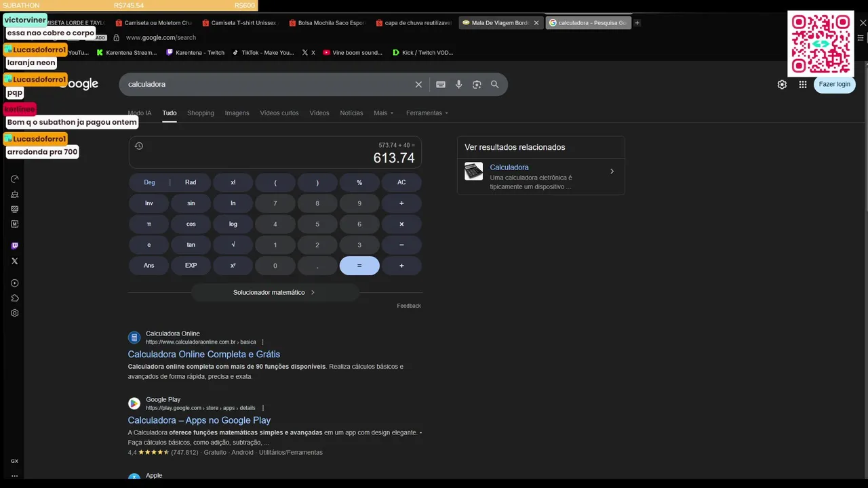The width and height of the screenshot is (868, 488).
Task: Open Google quick settings gear
Action: tap(782, 84)
